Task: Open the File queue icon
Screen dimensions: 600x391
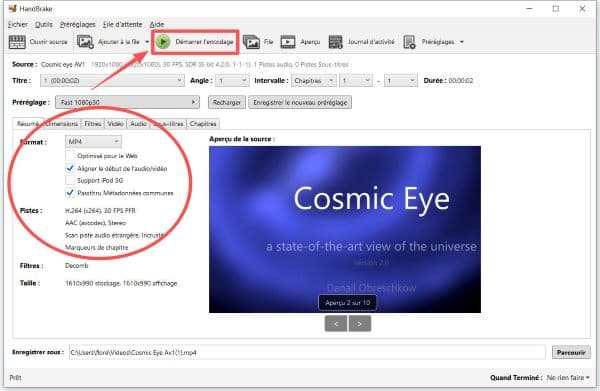Action: click(x=251, y=42)
